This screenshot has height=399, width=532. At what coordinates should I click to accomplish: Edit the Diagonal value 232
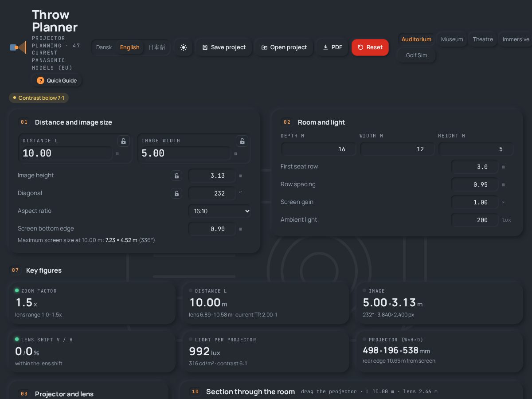pyautogui.click(x=212, y=193)
